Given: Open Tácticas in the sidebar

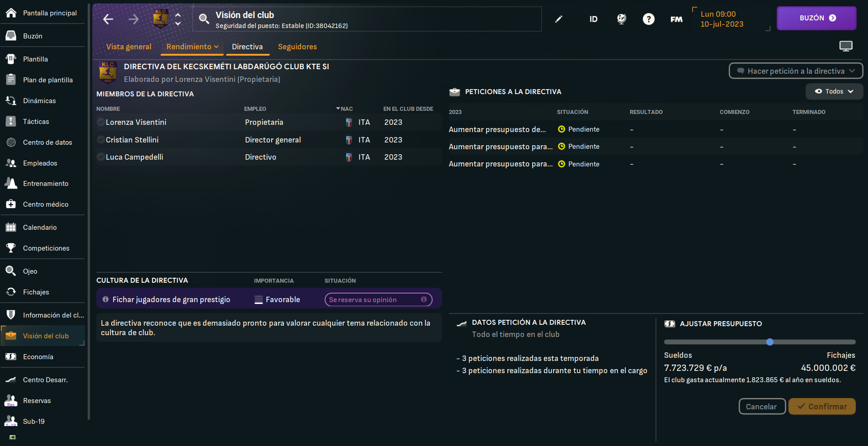Looking at the screenshot, I should [36, 122].
